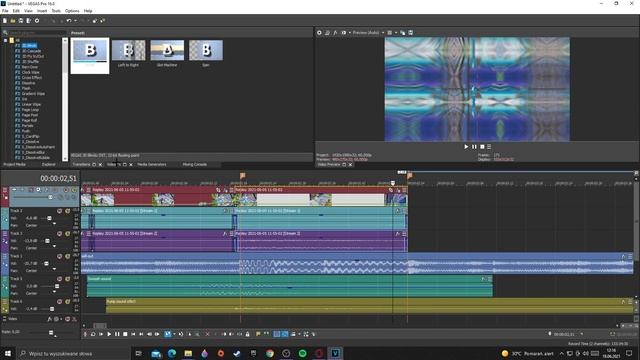The width and height of the screenshot is (640, 360).
Task: Open the edit tool dropdown arrow
Action: (x=174, y=334)
